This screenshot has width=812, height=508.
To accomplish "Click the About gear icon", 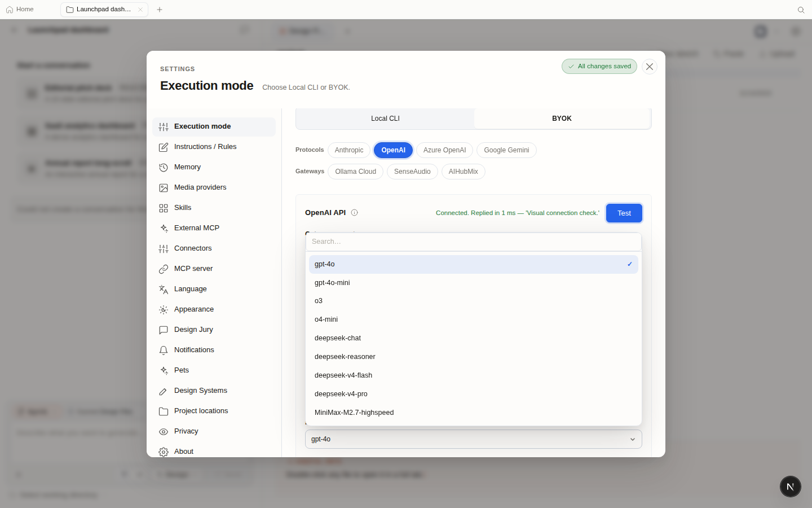I will pyautogui.click(x=164, y=452).
